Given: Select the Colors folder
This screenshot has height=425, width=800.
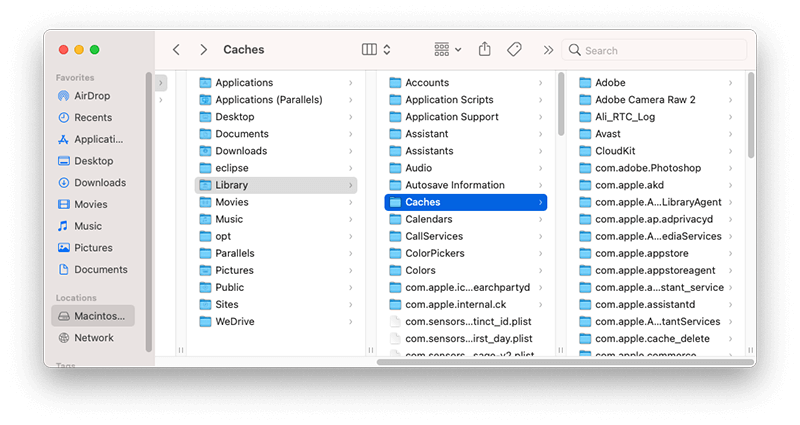Looking at the screenshot, I should click(x=466, y=270).
